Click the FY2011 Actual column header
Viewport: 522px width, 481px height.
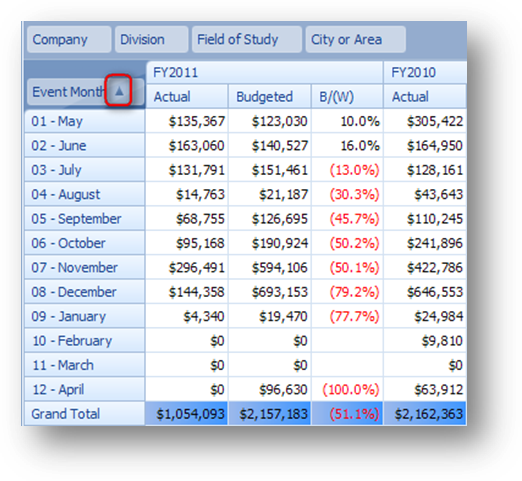pos(187,97)
